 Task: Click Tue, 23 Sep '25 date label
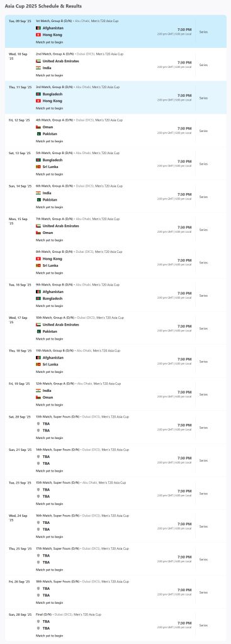tap(20, 482)
